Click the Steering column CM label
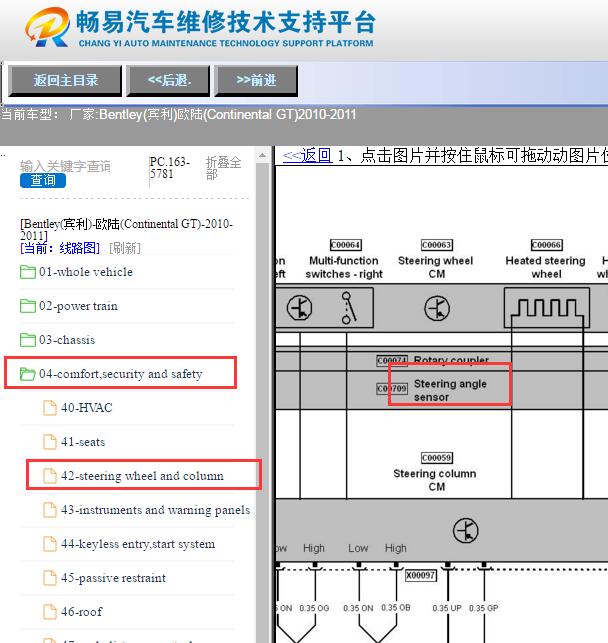608x643 pixels. [x=435, y=480]
